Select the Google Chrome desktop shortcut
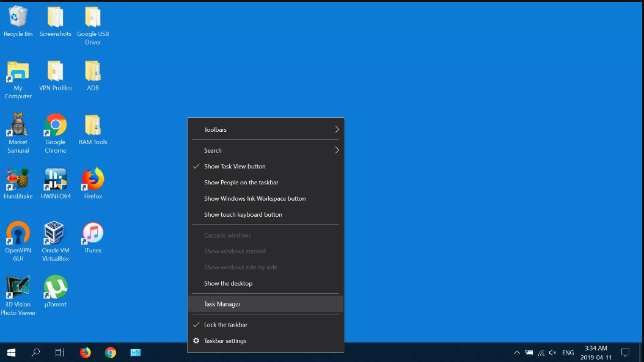The image size is (644, 362). pos(55,134)
